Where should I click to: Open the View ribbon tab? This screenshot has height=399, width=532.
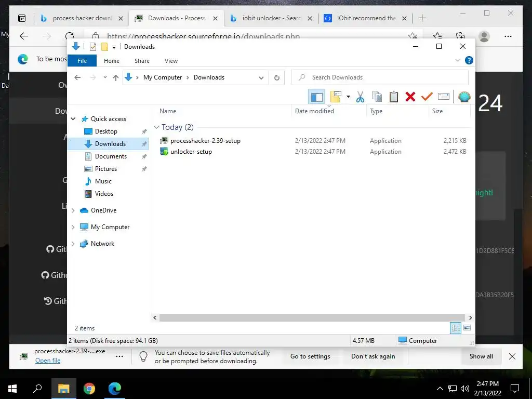pos(171,61)
